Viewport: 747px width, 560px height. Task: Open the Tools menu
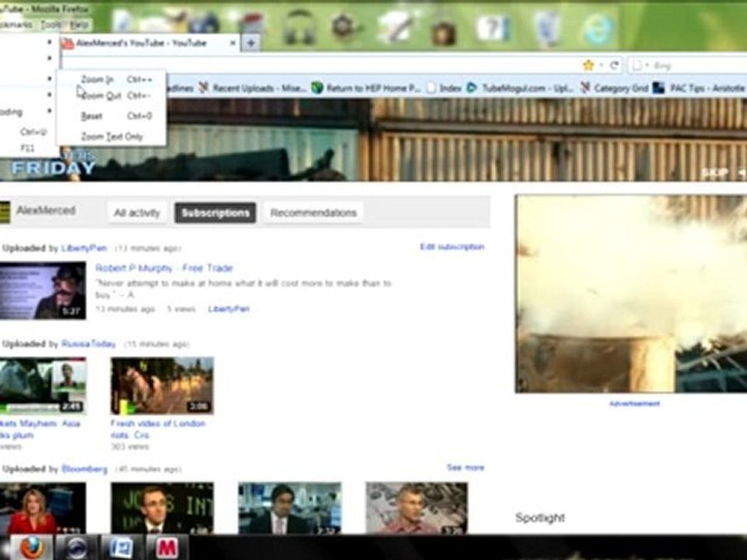(51, 24)
